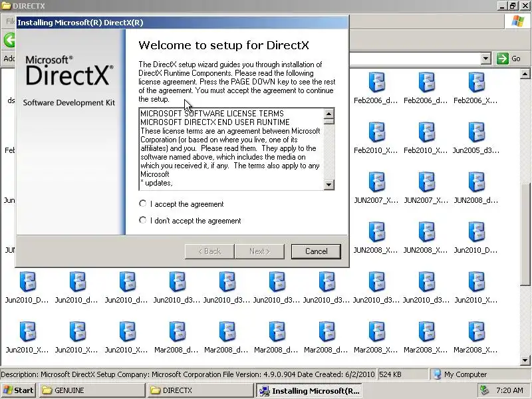Open the Explorer address bar dropdown
This screenshot has width=532, height=399.
pyautogui.click(x=486, y=59)
